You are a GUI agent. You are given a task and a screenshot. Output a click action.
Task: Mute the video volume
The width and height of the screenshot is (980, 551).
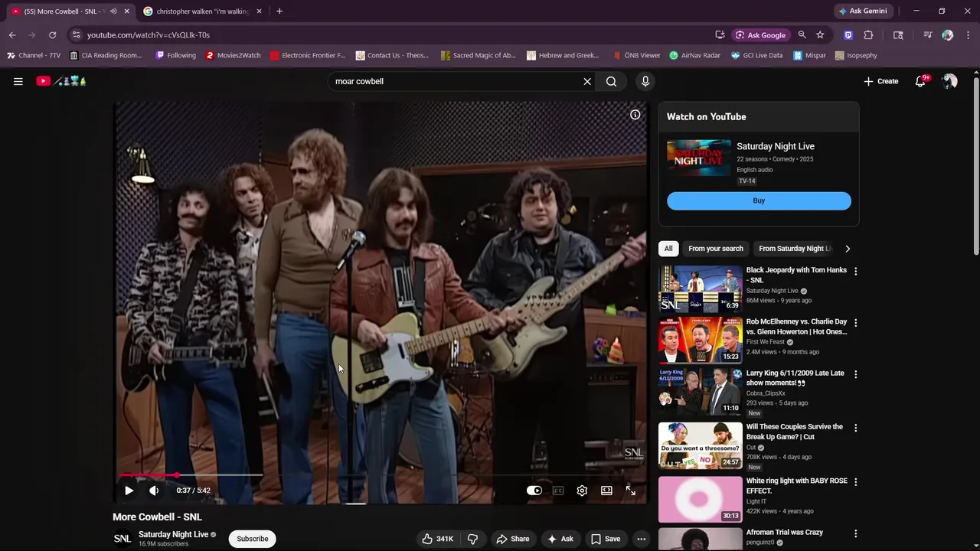click(x=154, y=491)
